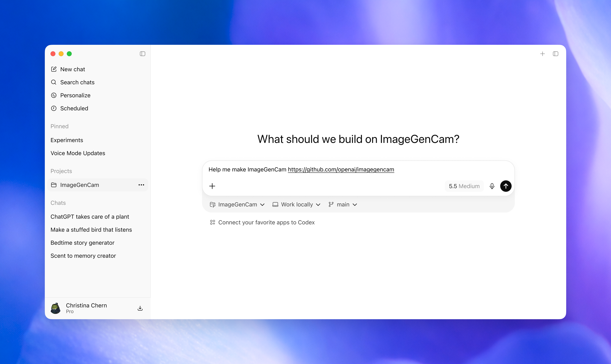Open the 5.5 Medium model selector
Viewport: 611px width, 364px height.
click(x=464, y=186)
